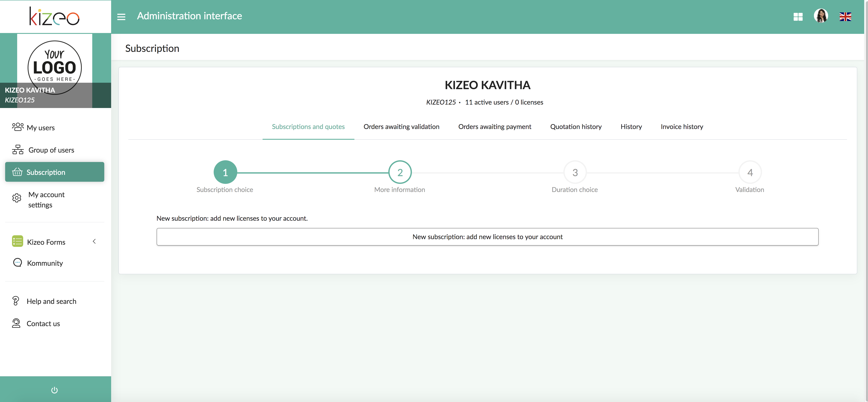Click the My users people icon
The width and height of the screenshot is (868, 402).
tap(18, 127)
